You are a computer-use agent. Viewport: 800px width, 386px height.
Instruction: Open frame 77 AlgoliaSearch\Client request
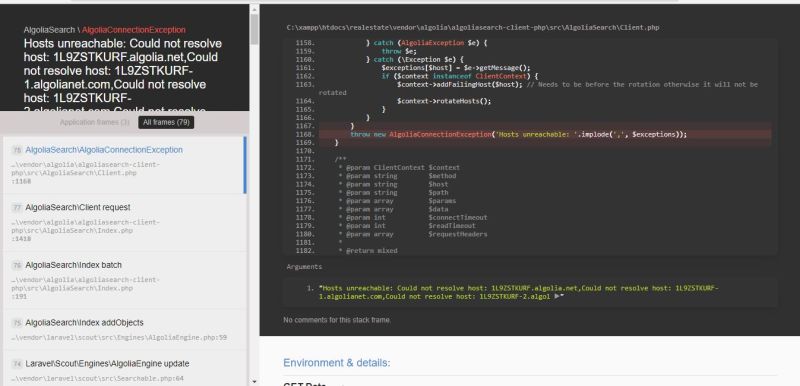[124, 223]
